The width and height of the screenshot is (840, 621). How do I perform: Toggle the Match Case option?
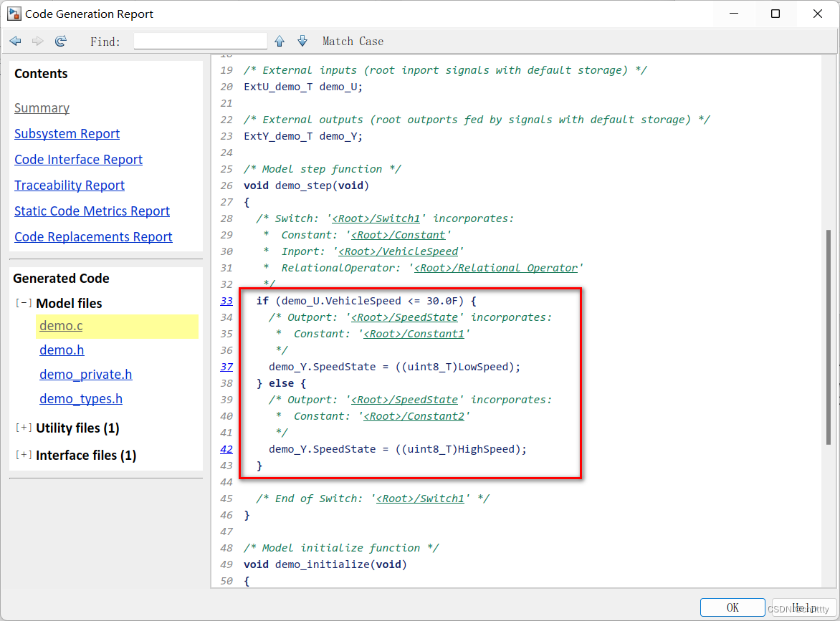(x=353, y=42)
